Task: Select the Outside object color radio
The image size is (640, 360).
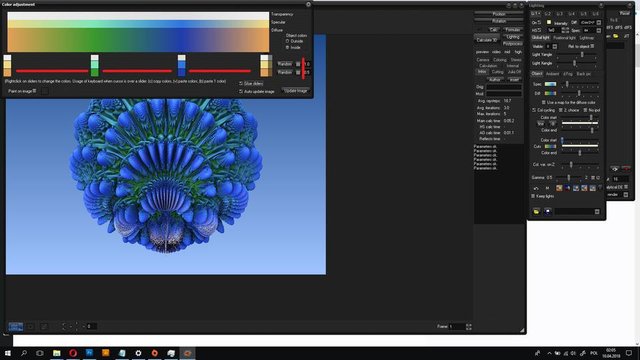Action: click(287, 41)
